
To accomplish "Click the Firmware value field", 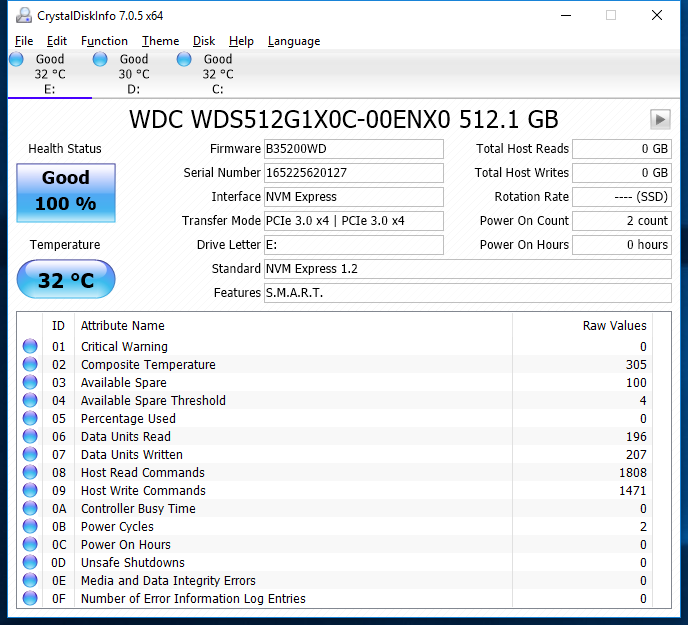I will click(353, 149).
